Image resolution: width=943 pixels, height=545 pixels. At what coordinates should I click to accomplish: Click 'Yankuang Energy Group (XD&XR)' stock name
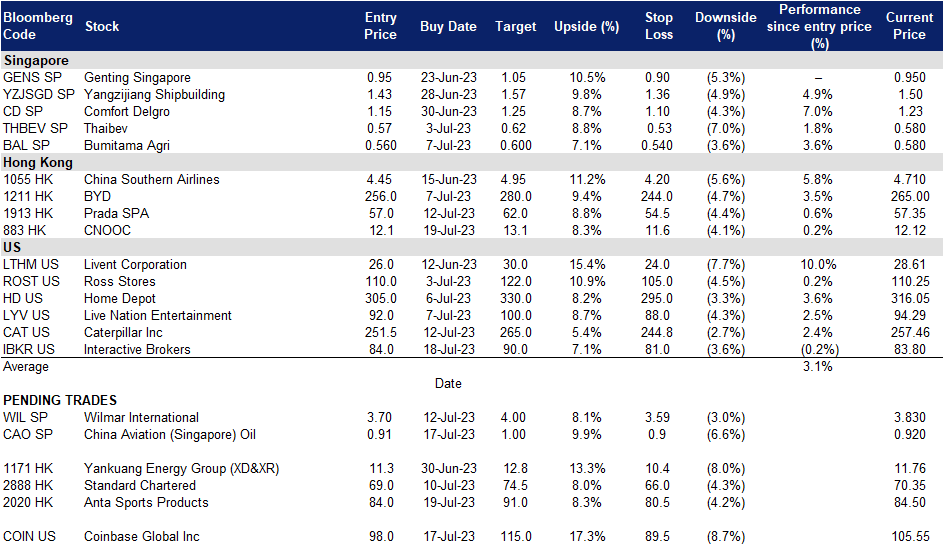coord(182,469)
